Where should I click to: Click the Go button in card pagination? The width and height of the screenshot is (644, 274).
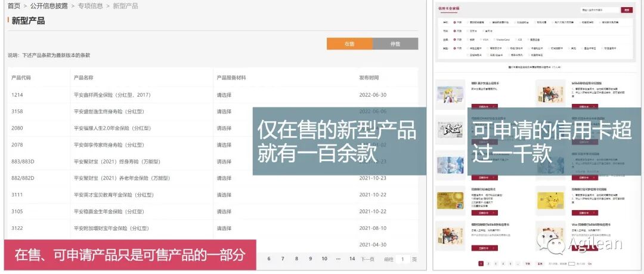click(x=590, y=264)
